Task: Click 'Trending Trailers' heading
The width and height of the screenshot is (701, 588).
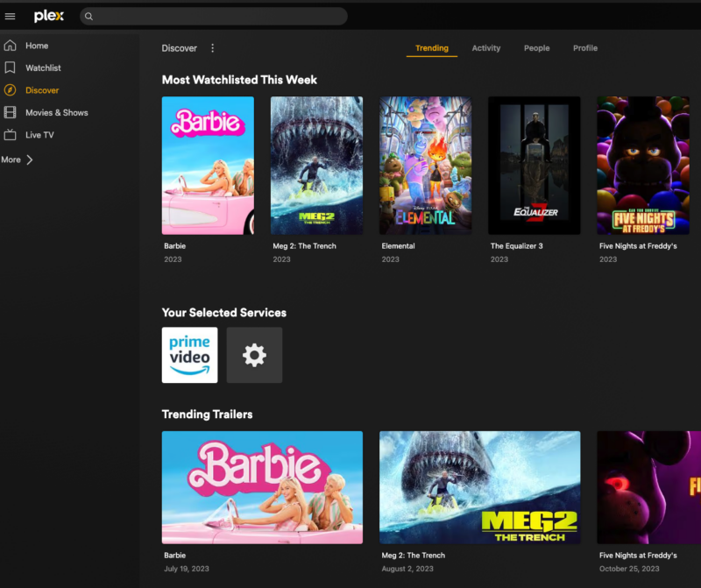Action: (x=207, y=414)
